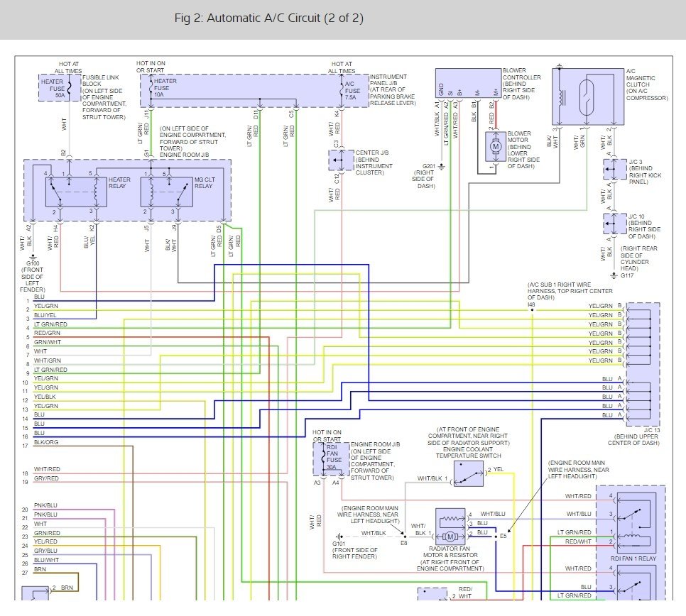The width and height of the screenshot is (686, 616).
Task: Select the engine coolant temperature switch symbol
Action: click(x=469, y=473)
